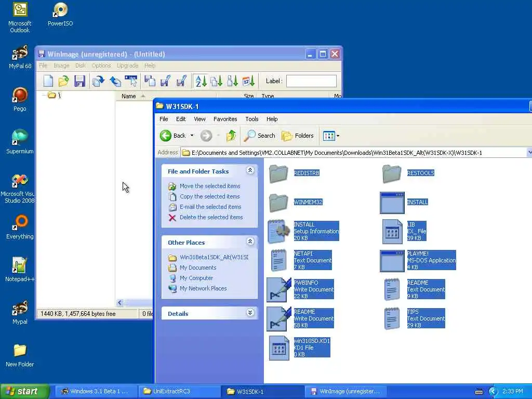Open My Network Places link
This screenshot has height=399, width=532.
click(203, 288)
